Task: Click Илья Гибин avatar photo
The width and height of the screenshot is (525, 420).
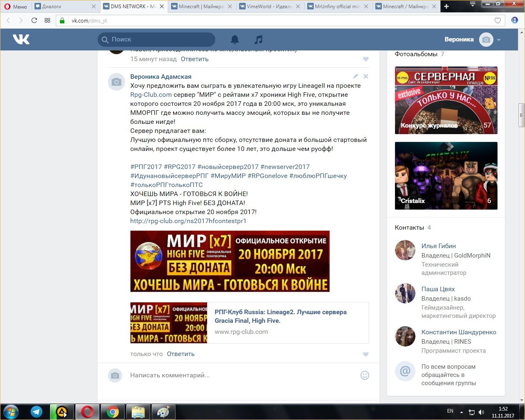Action: [405, 250]
